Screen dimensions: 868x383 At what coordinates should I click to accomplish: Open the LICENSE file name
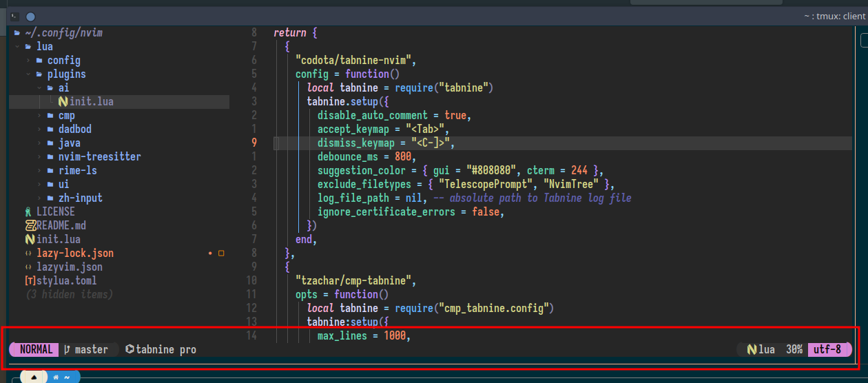tap(56, 211)
